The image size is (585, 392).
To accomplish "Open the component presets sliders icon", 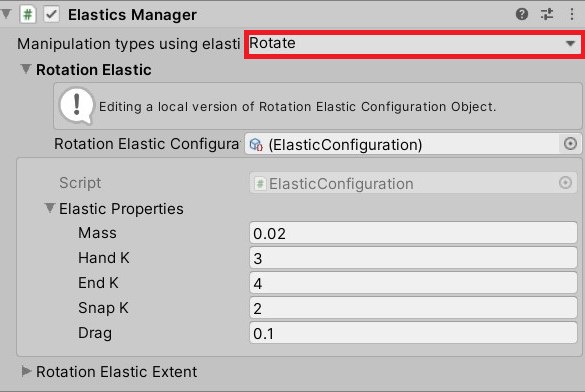I will pos(547,15).
